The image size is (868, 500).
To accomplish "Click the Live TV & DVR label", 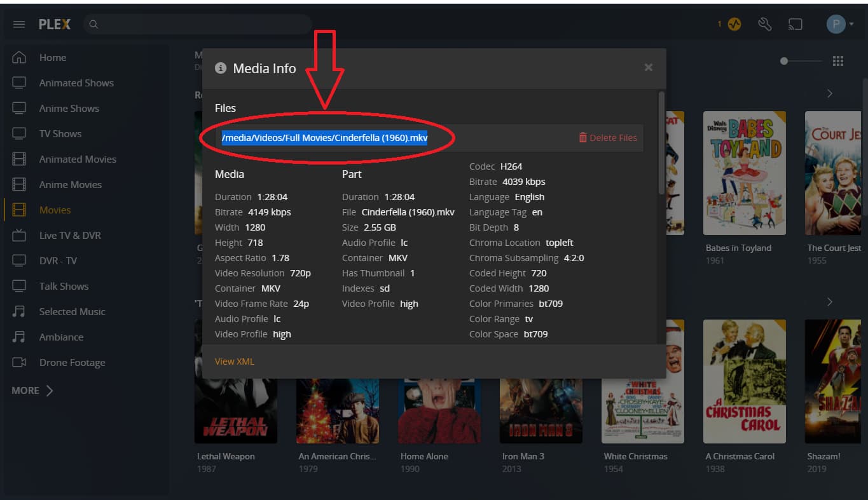I will [x=70, y=236].
